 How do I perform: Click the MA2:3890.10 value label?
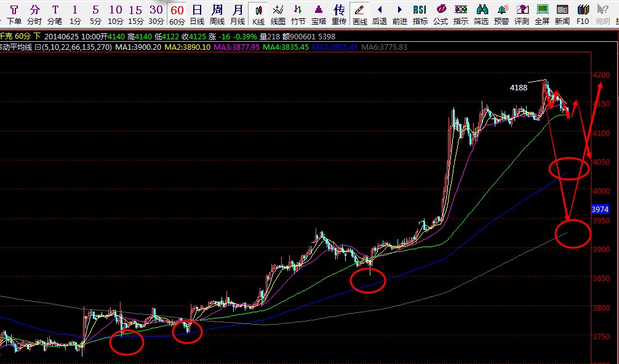click(x=188, y=47)
